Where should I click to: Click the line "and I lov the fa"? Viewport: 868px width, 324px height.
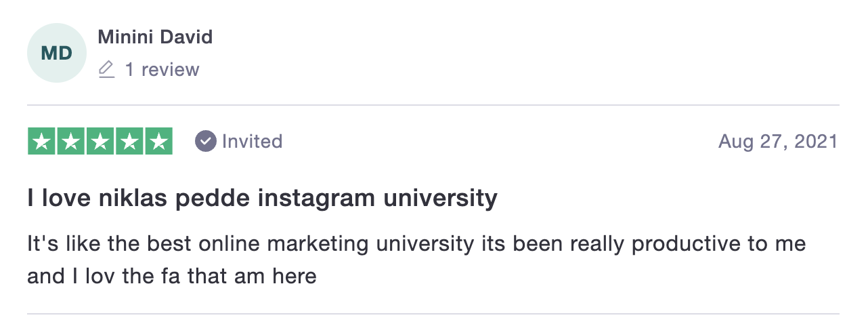[x=172, y=276]
